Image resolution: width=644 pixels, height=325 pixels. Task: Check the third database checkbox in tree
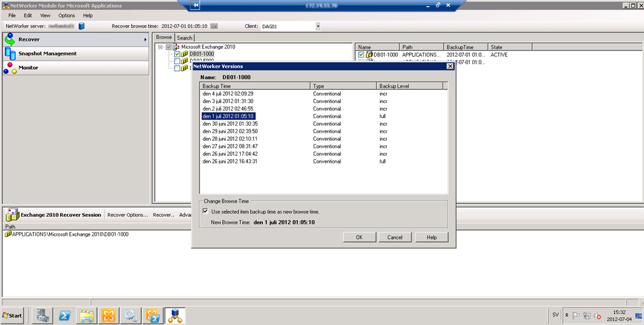(177, 68)
